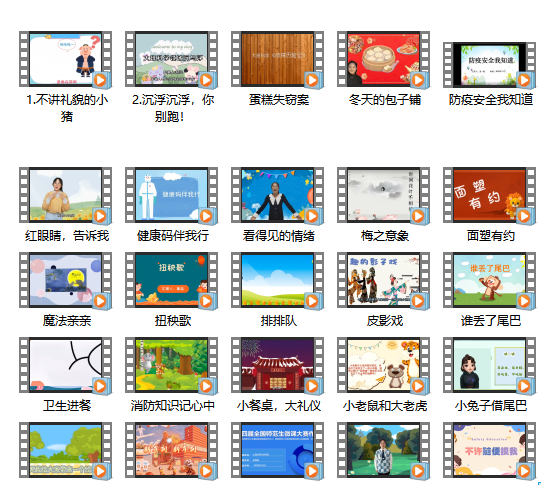Viewport: 541px width, 485px height.
Task: Click the file name label 健康码伴我行
Action: (x=173, y=236)
